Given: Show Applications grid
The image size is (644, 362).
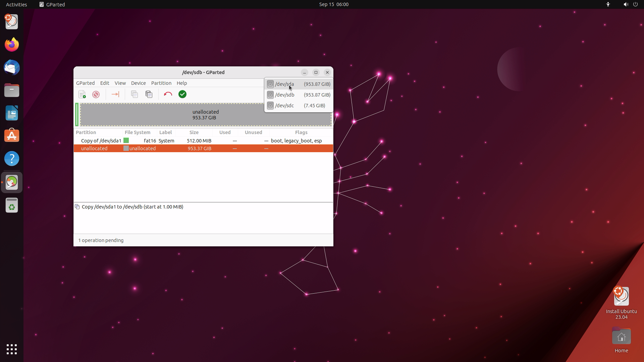Looking at the screenshot, I should point(12,349).
